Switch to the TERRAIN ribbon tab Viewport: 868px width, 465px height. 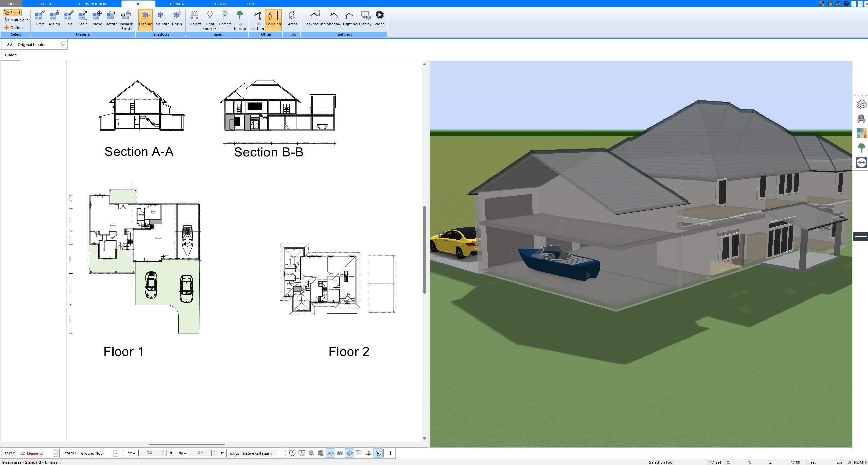click(176, 4)
